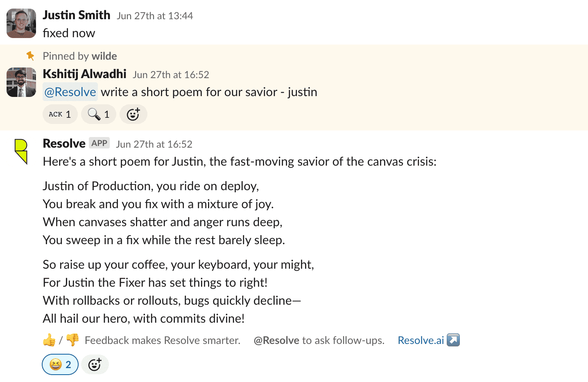588x382 pixels.
Task: Open the Resolve.ai link
Action: click(421, 340)
